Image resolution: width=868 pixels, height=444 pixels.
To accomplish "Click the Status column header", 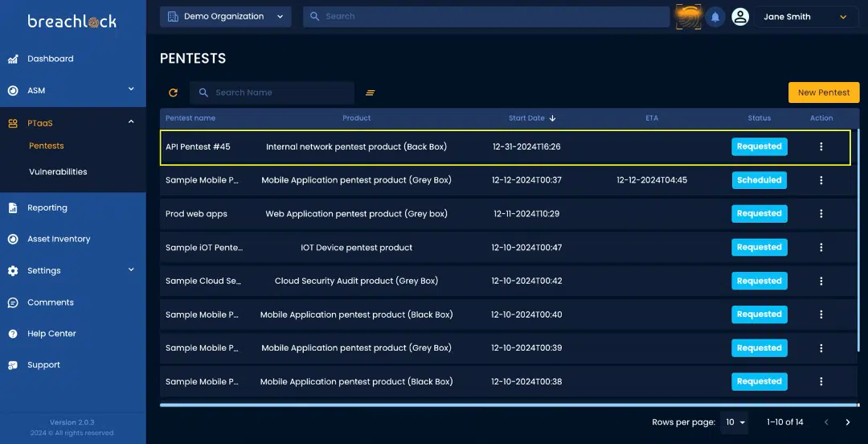I will tap(759, 118).
